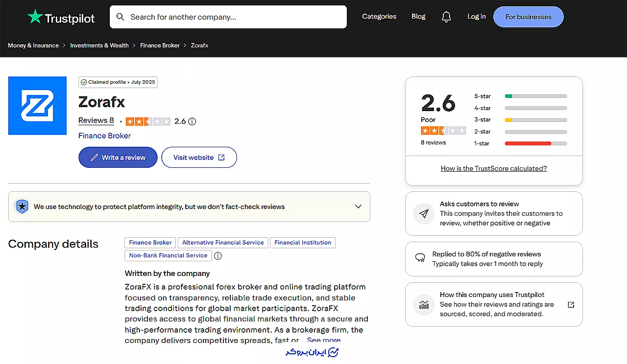Click the Write a review button
The image size is (627, 364).
point(118,158)
